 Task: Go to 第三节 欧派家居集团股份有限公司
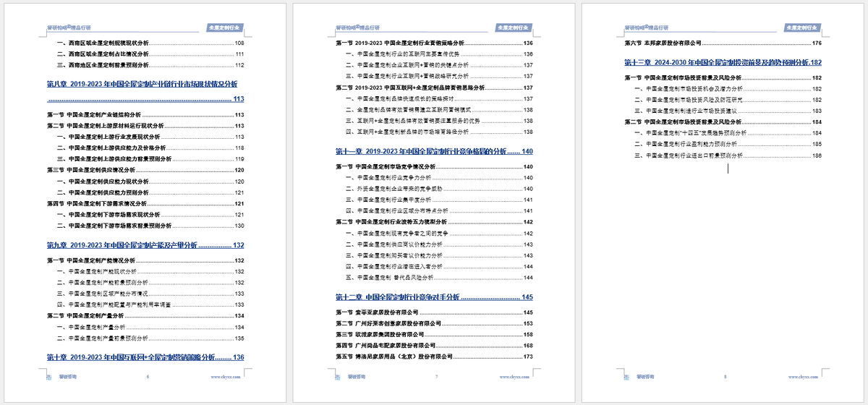(x=435, y=335)
